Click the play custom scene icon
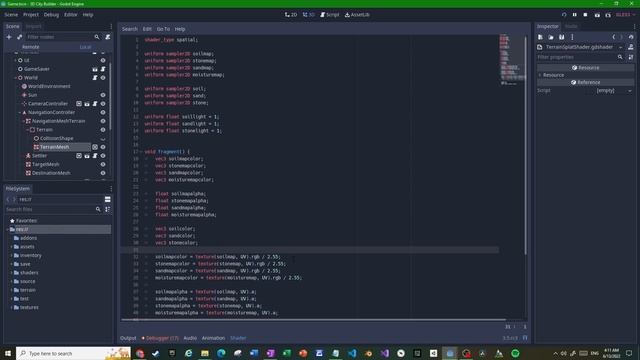The width and height of the screenshot is (640, 360). click(608, 15)
